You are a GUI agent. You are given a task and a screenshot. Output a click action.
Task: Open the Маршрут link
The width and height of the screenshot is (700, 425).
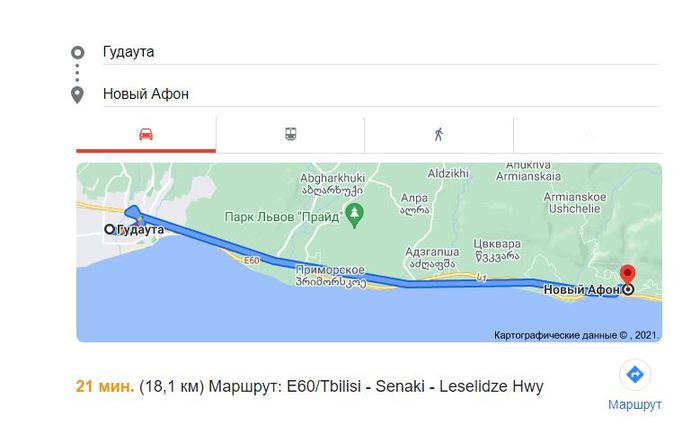[634, 405]
